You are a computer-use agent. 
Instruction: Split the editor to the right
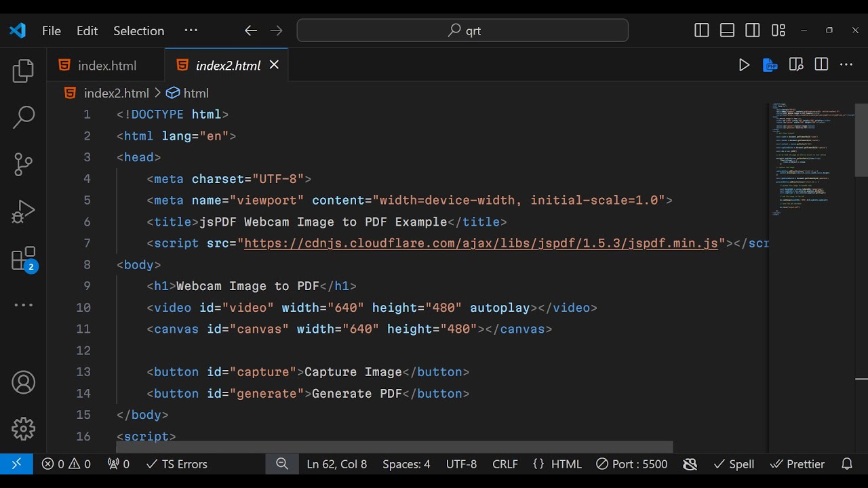tap(821, 65)
